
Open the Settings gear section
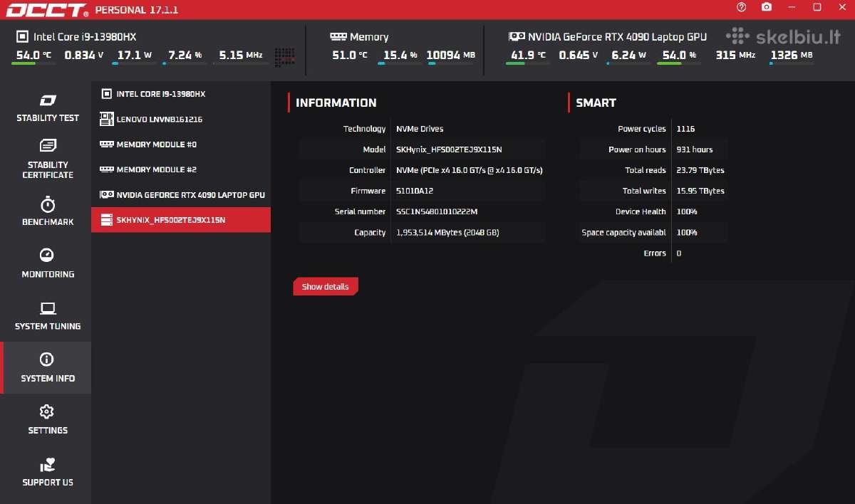[x=48, y=420]
